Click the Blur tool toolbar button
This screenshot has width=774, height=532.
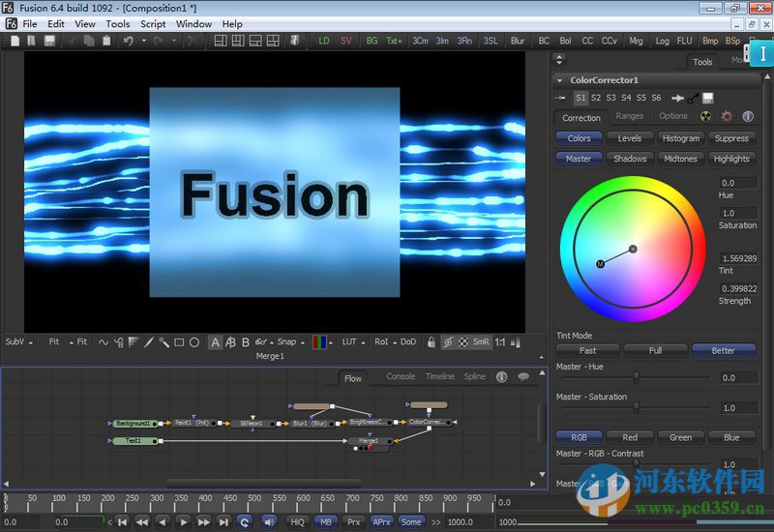pyautogui.click(x=518, y=41)
